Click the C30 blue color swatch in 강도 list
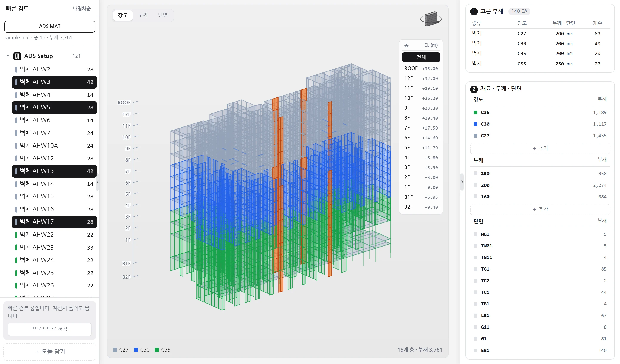 [x=476, y=124]
